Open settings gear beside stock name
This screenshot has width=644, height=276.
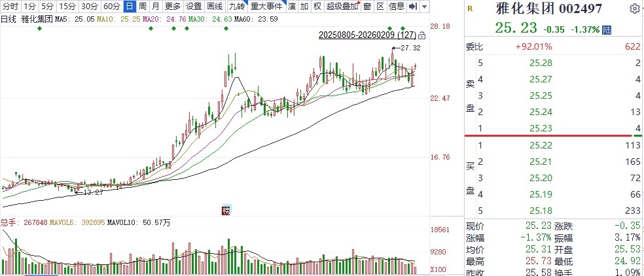[x=634, y=9]
